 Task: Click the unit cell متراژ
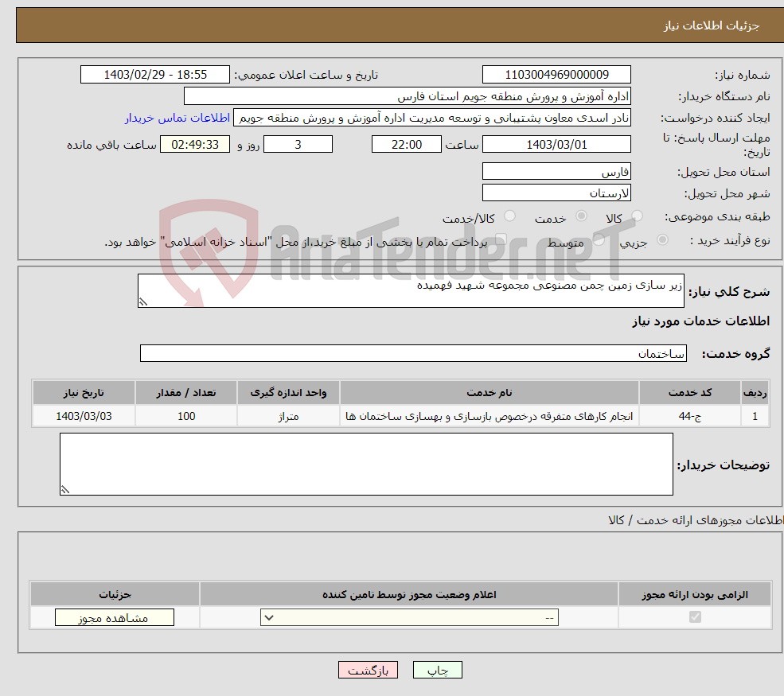[x=288, y=416]
